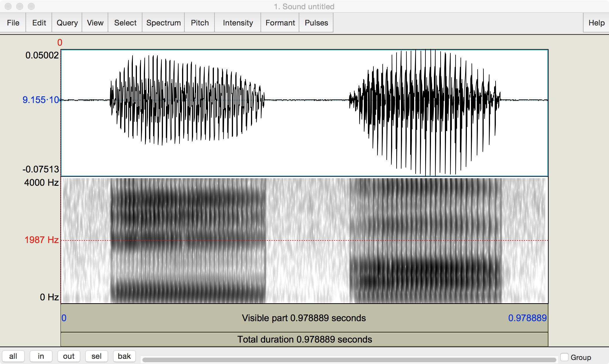Click the 4000 Hz axis label

41,183
